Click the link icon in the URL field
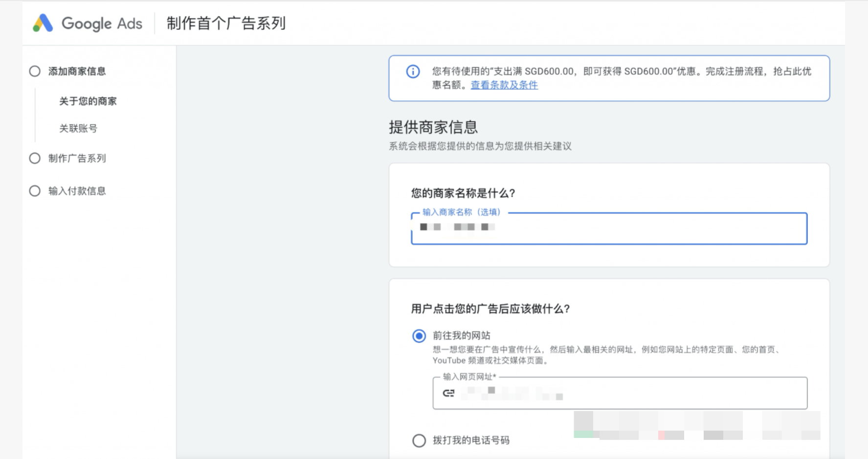The width and height of the screenshot is (868, 459). click(x=448, y=393)
